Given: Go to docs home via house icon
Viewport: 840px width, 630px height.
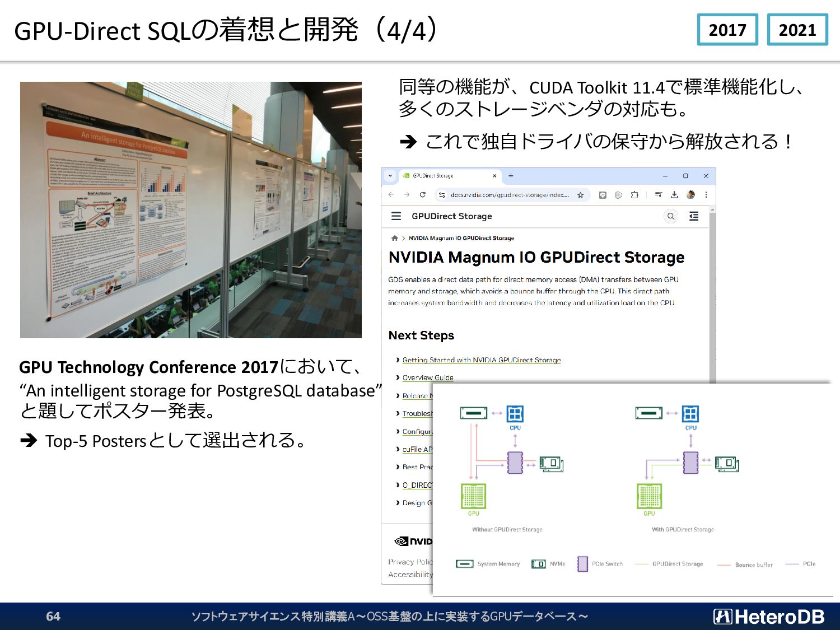Looking at the screenshot, I should pyautogui.click(x=395, y=238).
